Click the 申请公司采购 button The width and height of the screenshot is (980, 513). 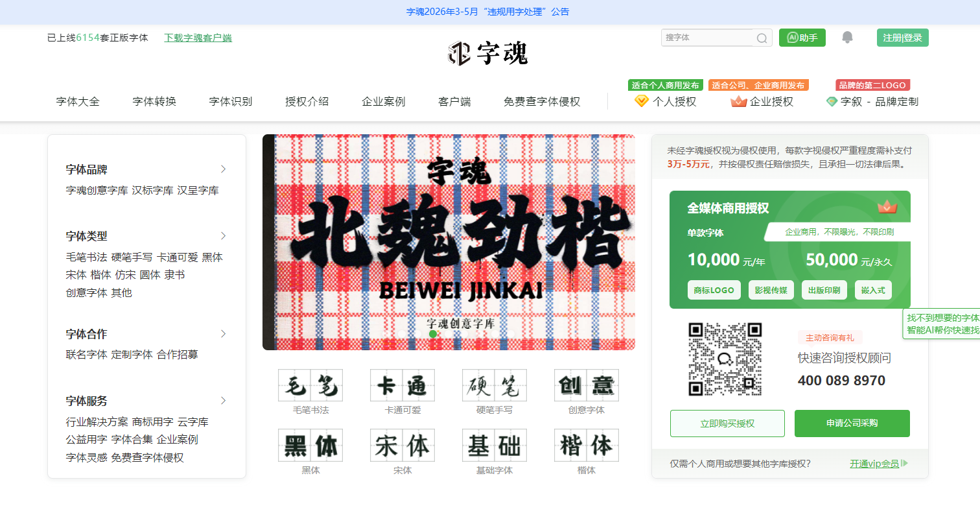coord(852,424)
